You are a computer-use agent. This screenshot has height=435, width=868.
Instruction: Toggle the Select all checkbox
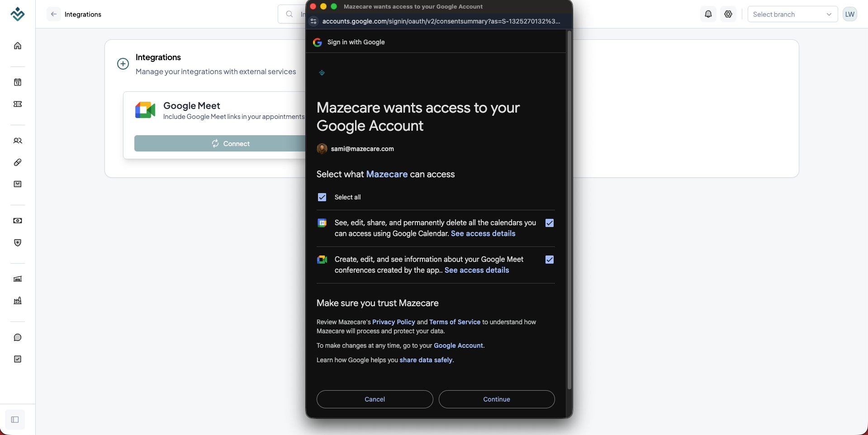322,197
